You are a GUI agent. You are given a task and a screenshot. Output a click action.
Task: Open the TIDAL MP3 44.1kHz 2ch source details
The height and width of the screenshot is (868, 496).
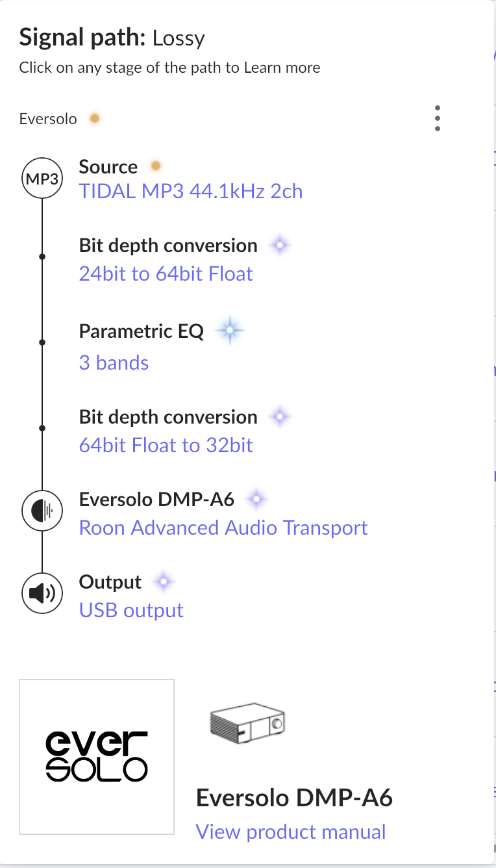click(191, 192)
